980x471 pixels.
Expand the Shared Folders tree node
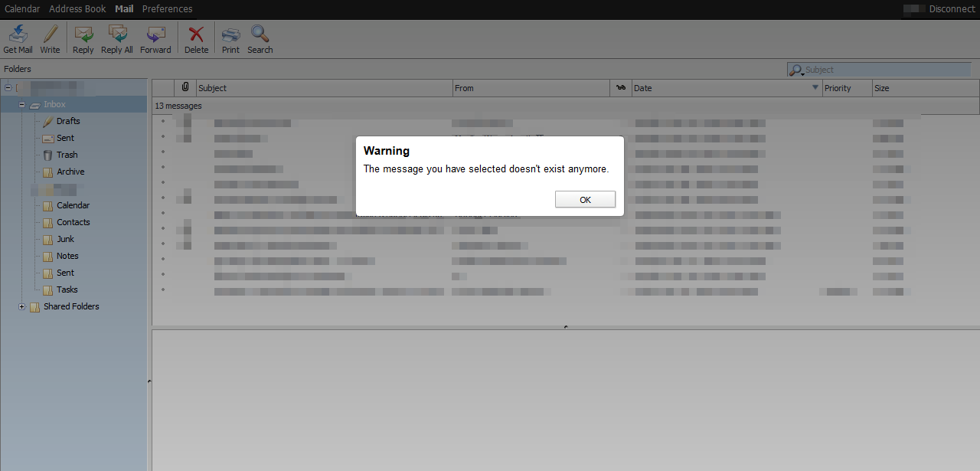tap(22, 307)
